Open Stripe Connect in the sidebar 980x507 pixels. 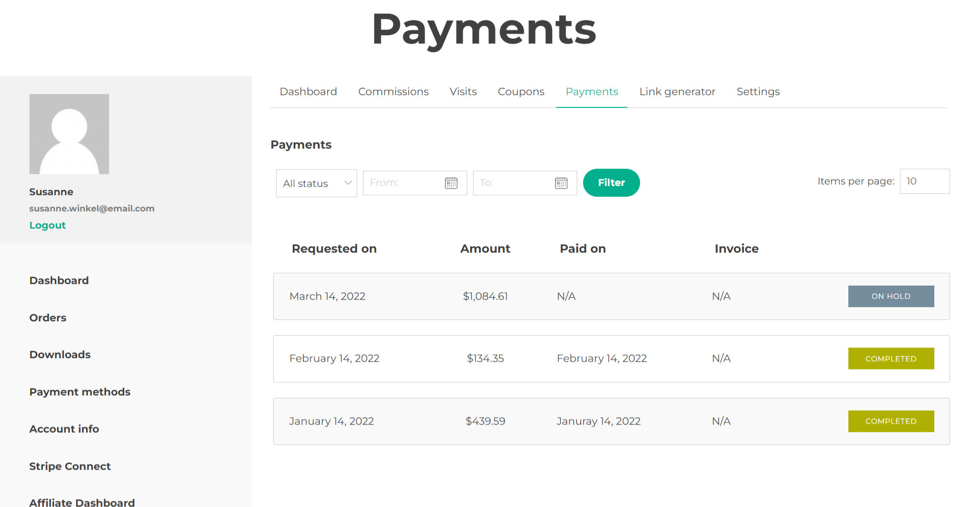70,466
